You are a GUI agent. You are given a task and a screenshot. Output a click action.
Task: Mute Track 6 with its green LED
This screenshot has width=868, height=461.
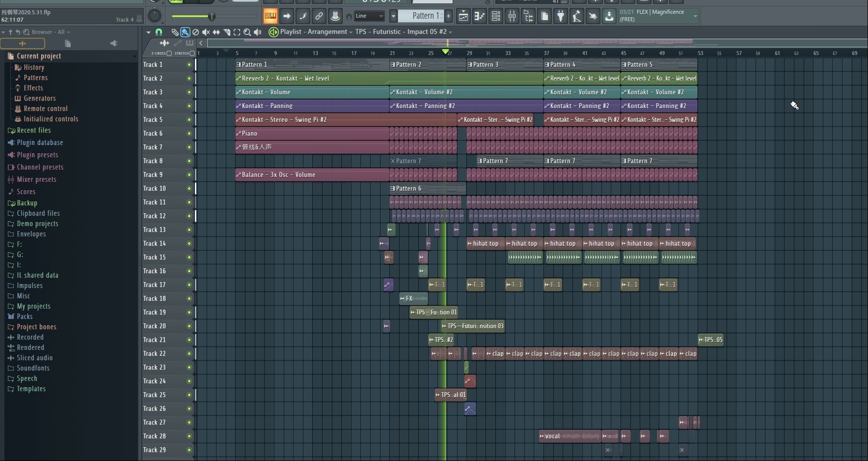click(x=189, y=133)
